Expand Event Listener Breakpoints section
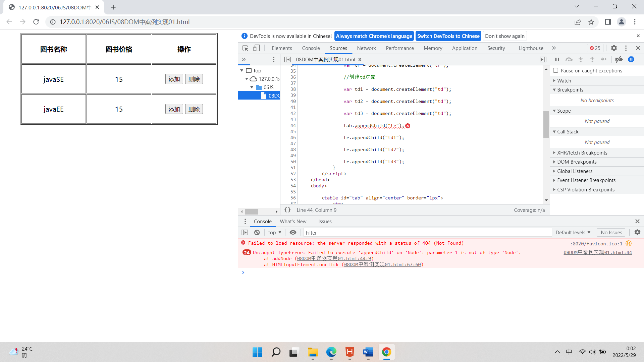The height and width of the screenshot is (362, 644). point(597,180)
